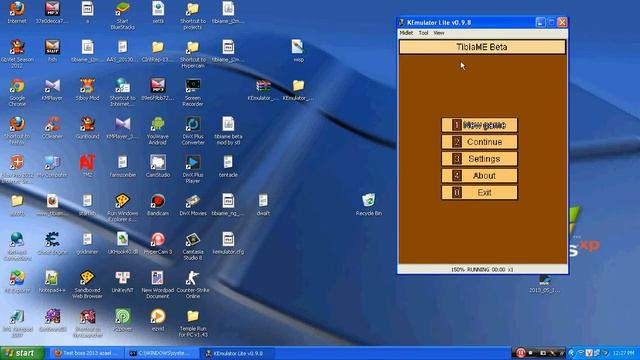Viewport: 640px width, 360px height.
Task: Select the UKHook40.dll file icon
Action: [122, 243]
